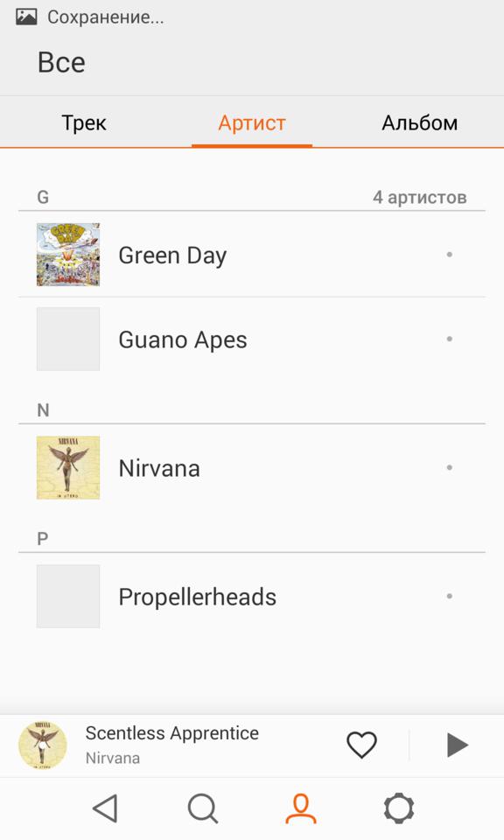504x840 pixels.
Task: Tap the back triangle navigation icon
Action: pos(105,808)
